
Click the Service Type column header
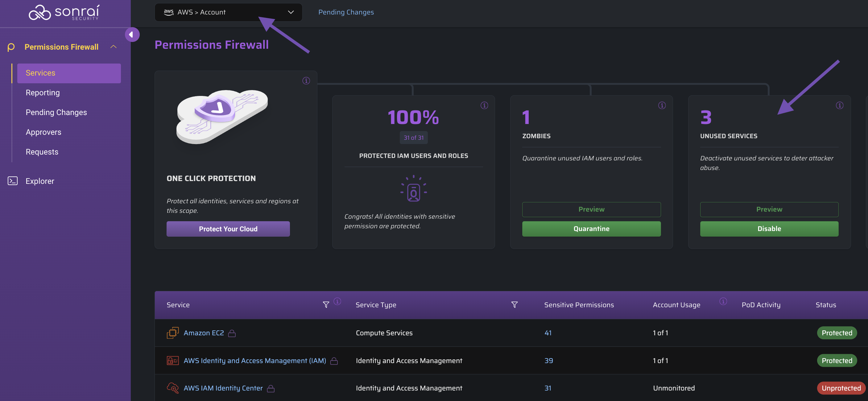(376, 305)
